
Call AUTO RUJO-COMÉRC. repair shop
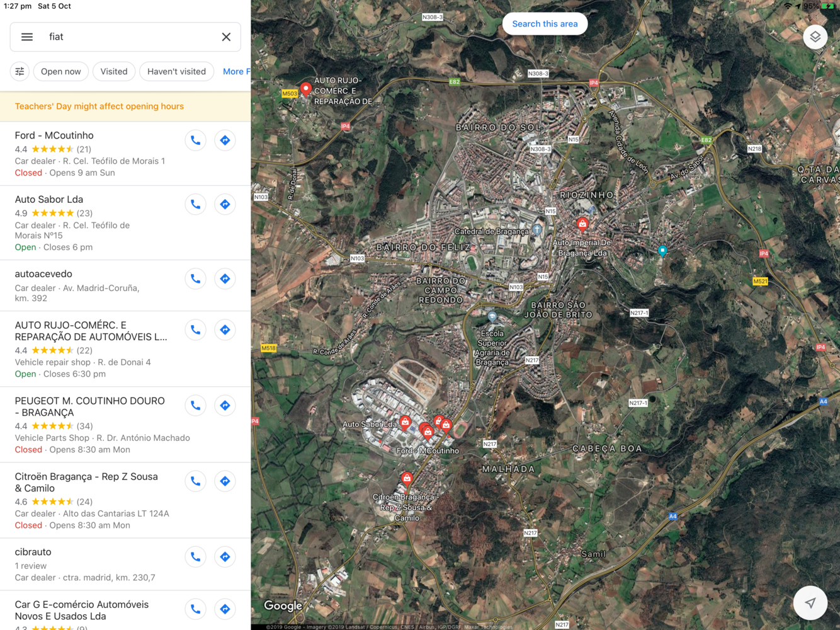[196, 329]
